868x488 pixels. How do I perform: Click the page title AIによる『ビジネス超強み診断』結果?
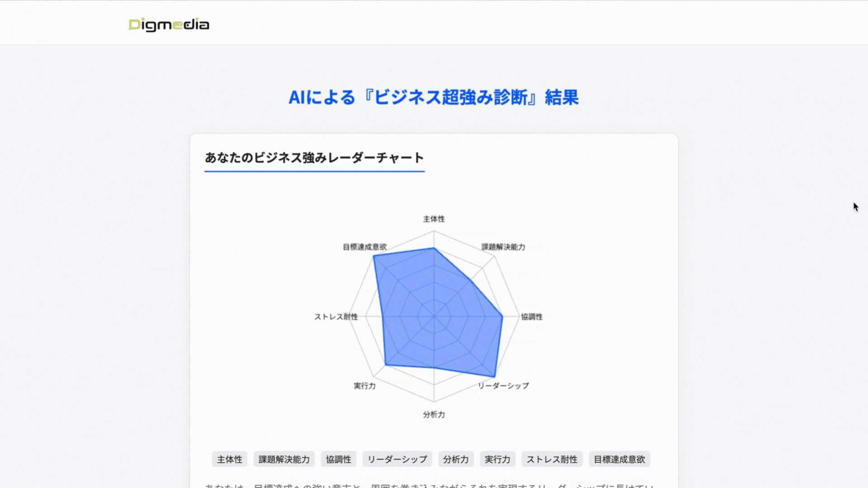click(x=434, y=98)
